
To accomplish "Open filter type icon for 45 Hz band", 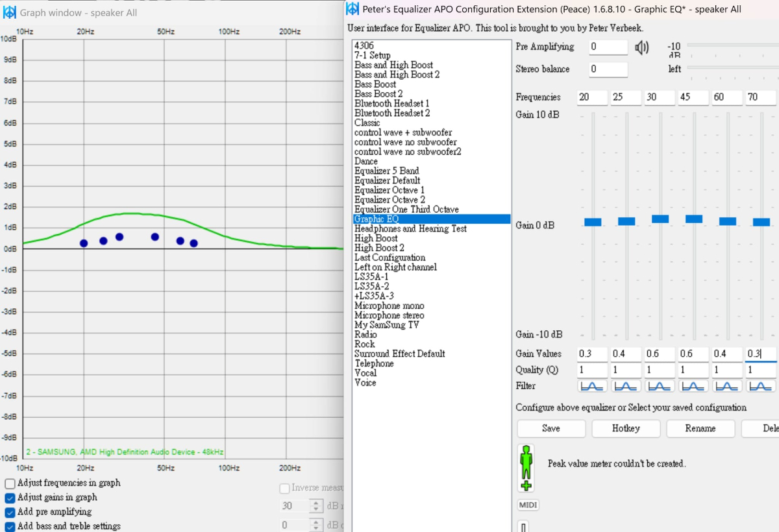I will click(x=693, y=386).
